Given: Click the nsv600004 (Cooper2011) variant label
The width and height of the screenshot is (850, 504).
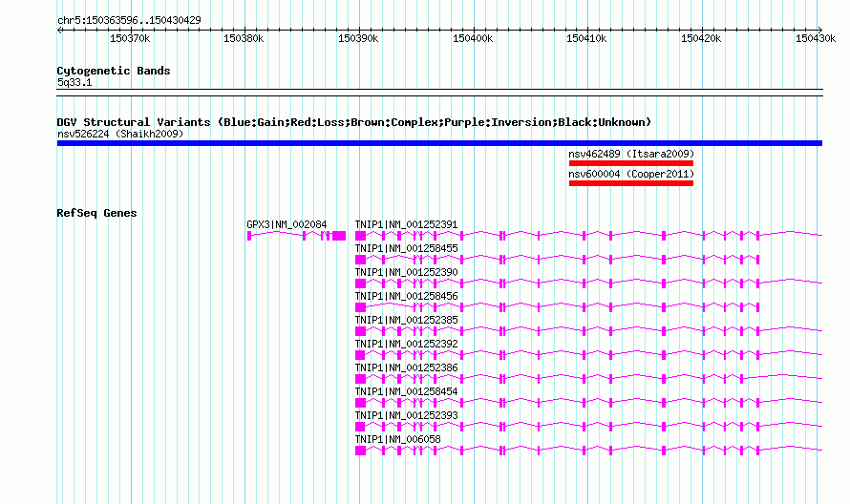Looking at the screenshot, I should (x=631, y=174).
